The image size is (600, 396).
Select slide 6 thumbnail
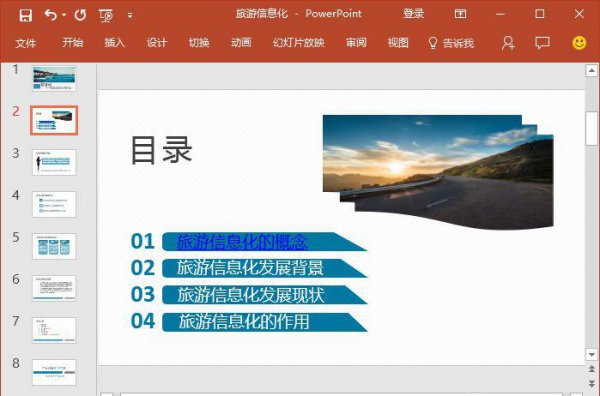pos(54,288)
